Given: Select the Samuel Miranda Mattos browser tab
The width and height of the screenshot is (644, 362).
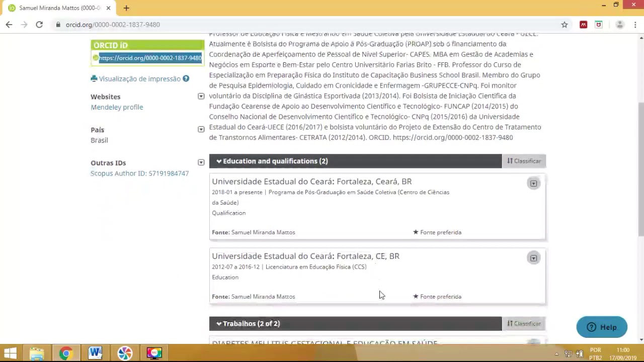Looking at the screenshot, I should point(59,8).
